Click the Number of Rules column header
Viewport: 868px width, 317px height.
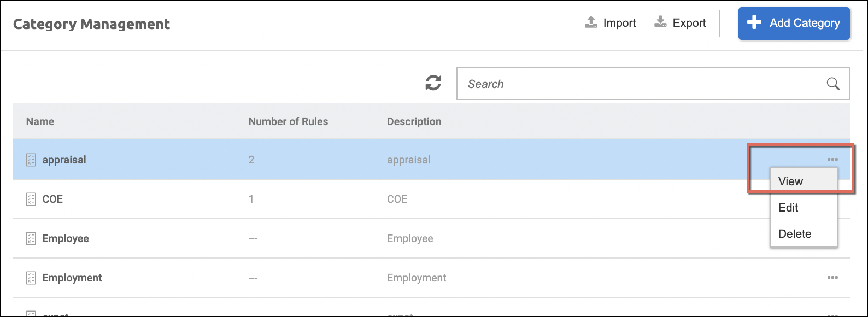pyautogui.click(x=288, y=121)
